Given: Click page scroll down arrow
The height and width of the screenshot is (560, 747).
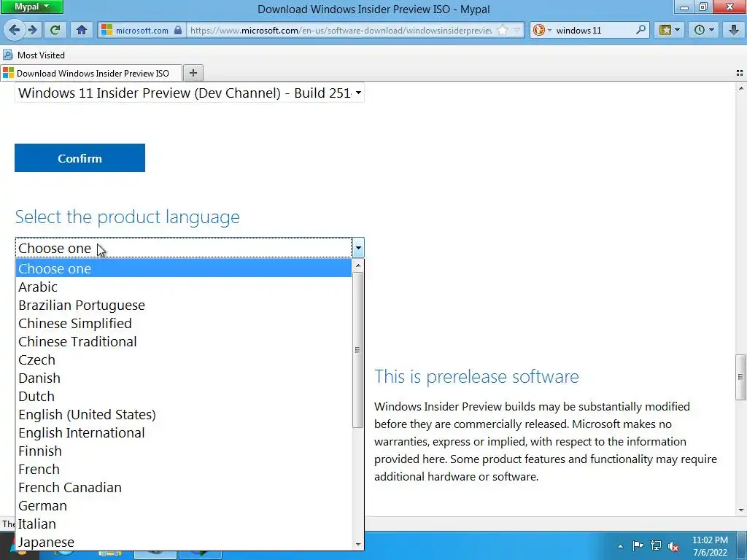Looking at the screenshot, I should (741, 510).
